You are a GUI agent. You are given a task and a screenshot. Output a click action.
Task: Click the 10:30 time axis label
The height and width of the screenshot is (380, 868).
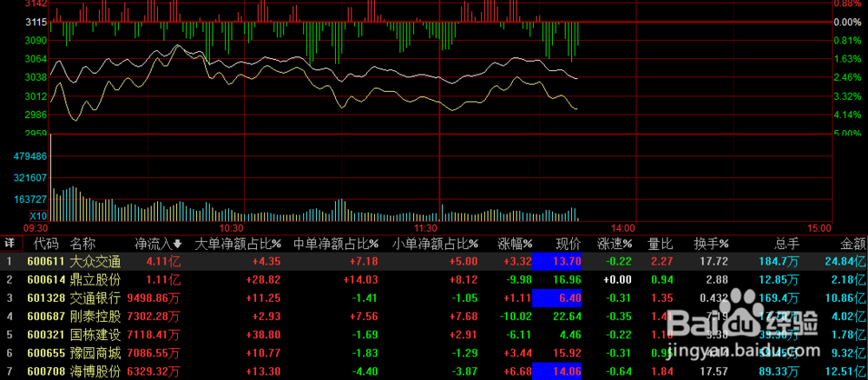(x=231, y=228)
